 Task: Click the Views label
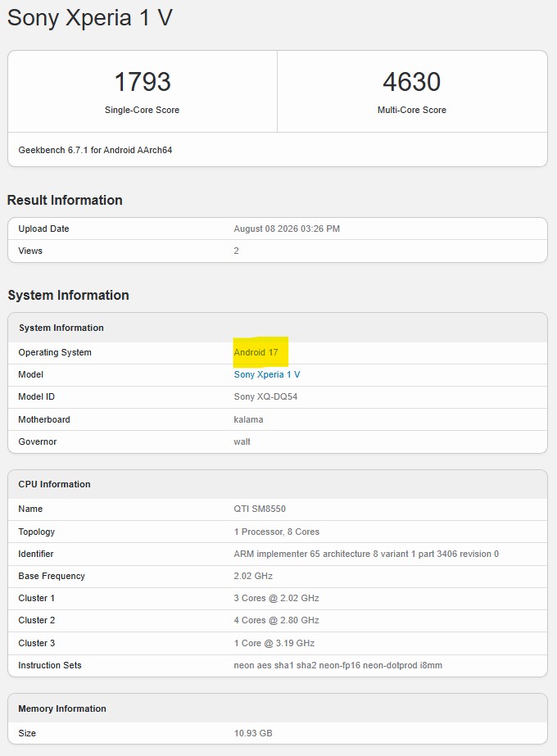tap(30, 251)
